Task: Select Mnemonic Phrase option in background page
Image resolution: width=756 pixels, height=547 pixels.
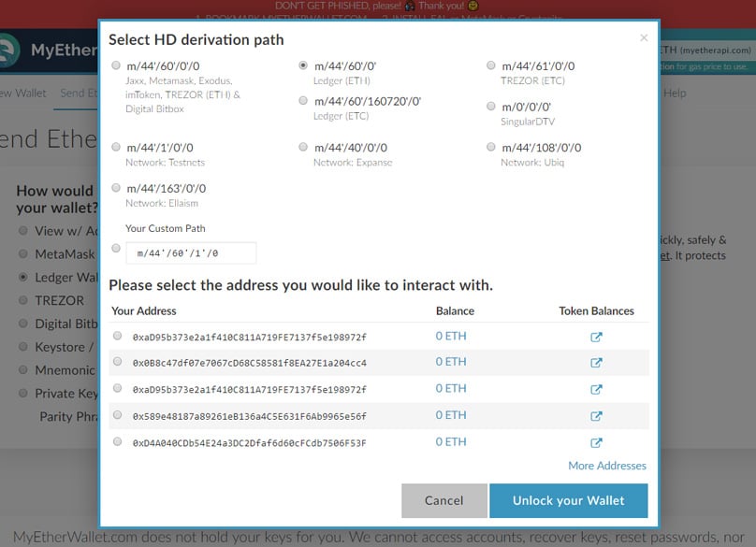Action: tap(22, 369)
